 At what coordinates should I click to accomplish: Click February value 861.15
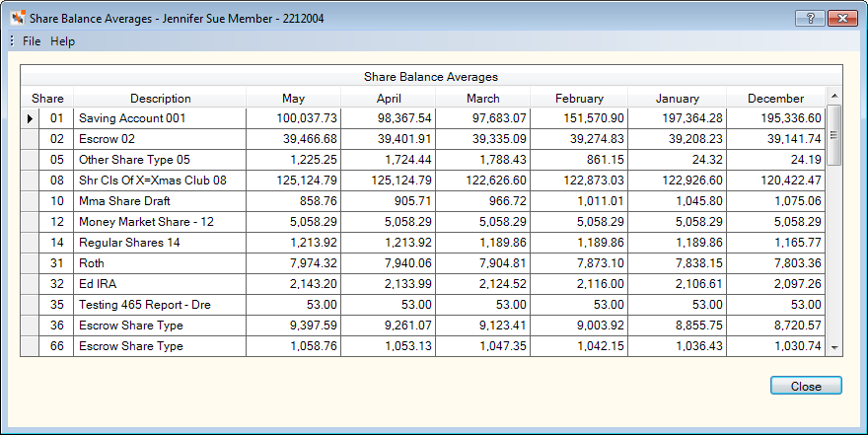point(579,160)
